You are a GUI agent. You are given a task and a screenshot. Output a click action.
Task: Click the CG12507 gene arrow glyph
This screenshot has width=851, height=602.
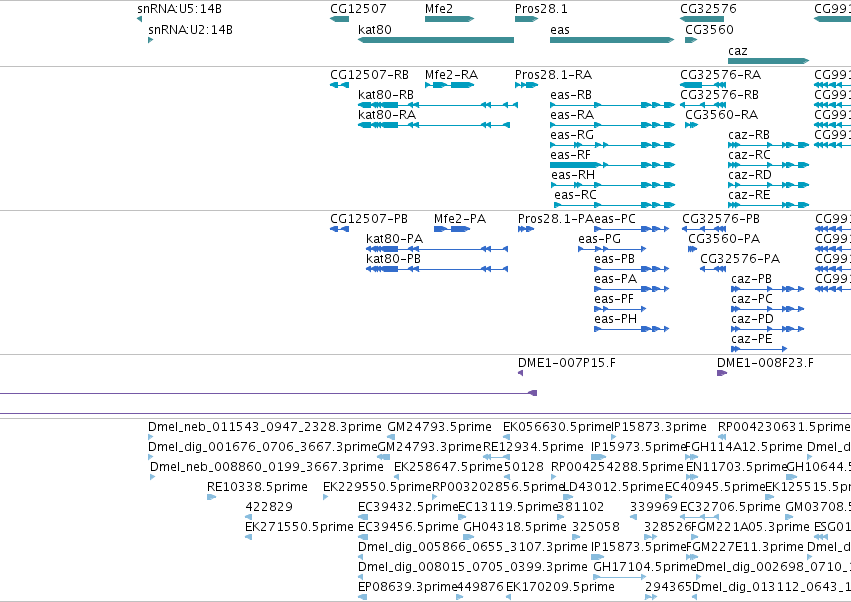[339, 19]
